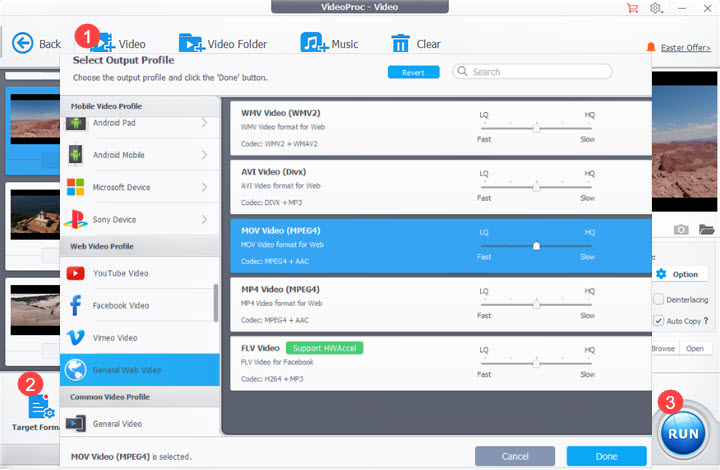Click the Easter Offer bell icon
Image resolution: width=720 pixels, height=470 pixels.
(651, 47)
